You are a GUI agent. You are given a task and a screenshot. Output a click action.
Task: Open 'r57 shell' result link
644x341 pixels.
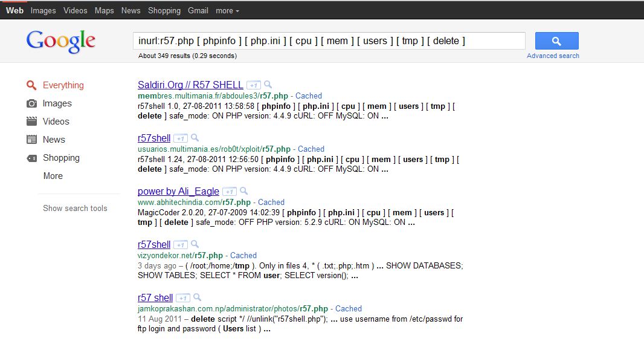coord(155,298)
